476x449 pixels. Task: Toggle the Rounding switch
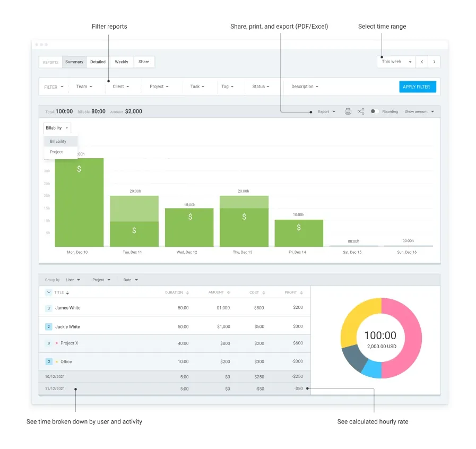click(x=375, y=111)
